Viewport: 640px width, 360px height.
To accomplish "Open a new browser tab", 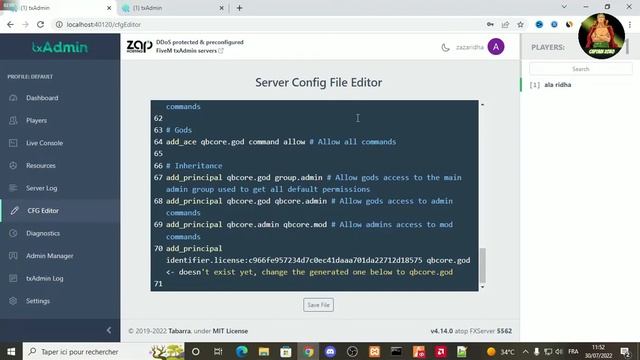I will click(x=240, y=8).
